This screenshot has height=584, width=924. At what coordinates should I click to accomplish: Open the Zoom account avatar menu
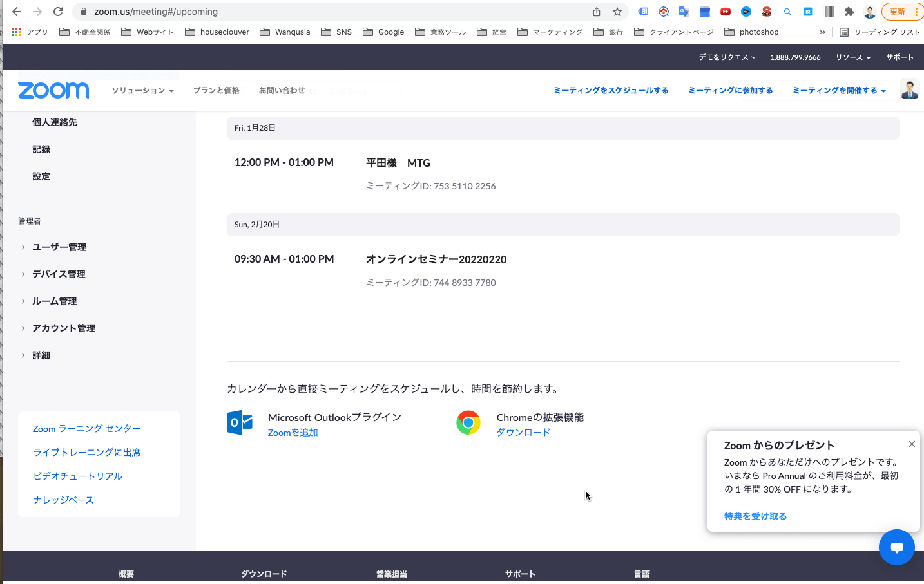click(x=910, y=89)
